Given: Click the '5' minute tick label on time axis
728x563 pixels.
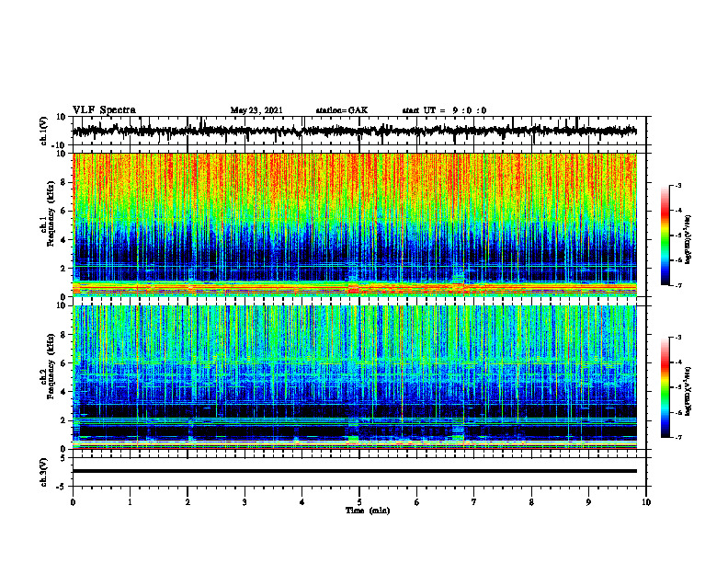Looking at the screenshot, I should tap(359, 502).
